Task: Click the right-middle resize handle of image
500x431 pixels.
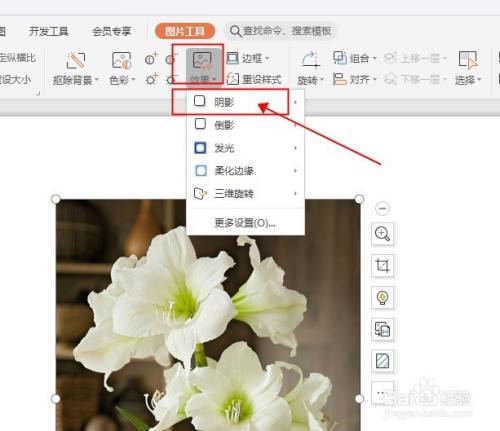Action: [359, 398]
